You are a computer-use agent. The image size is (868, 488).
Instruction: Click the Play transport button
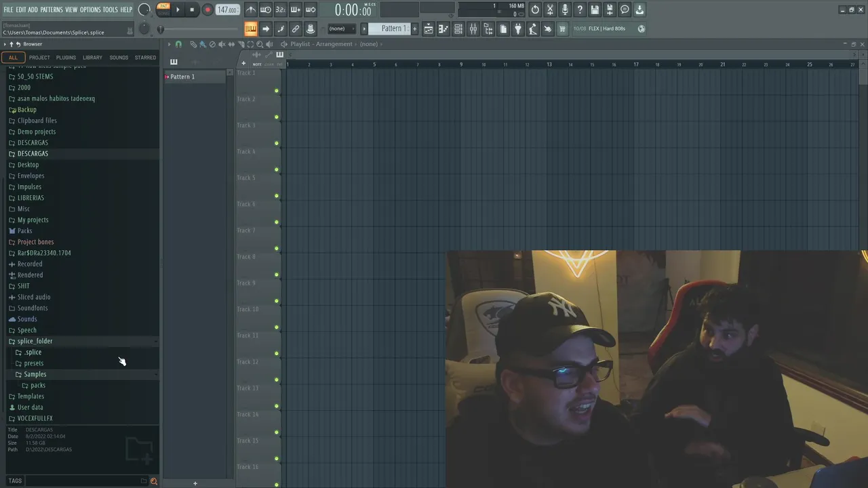coord(178,9)
